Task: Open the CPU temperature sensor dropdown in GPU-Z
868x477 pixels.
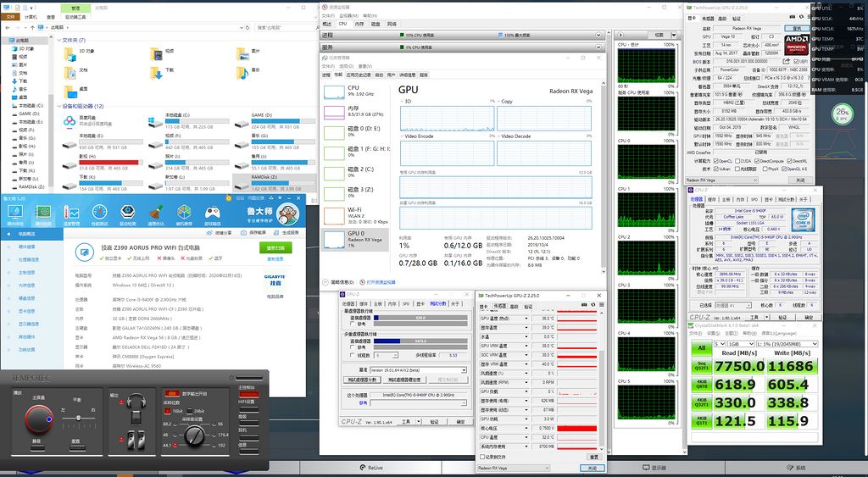Action: tap(526, 437)
